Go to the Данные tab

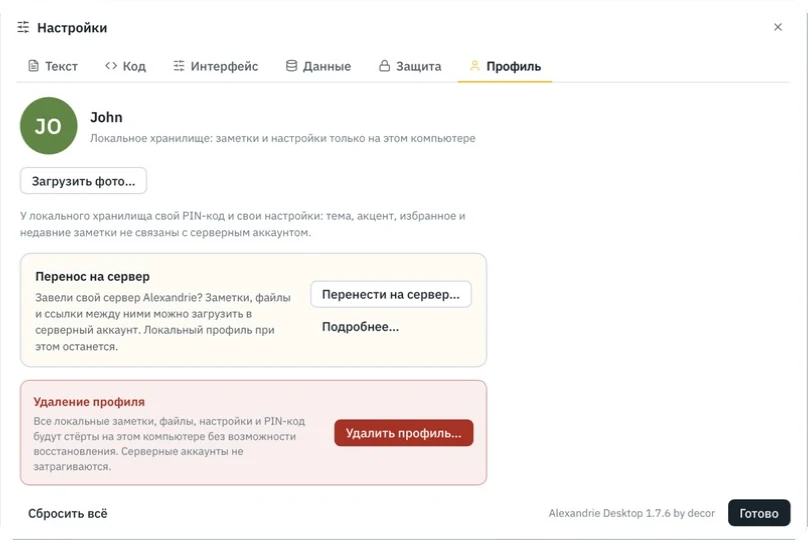[x=318, y=66]
